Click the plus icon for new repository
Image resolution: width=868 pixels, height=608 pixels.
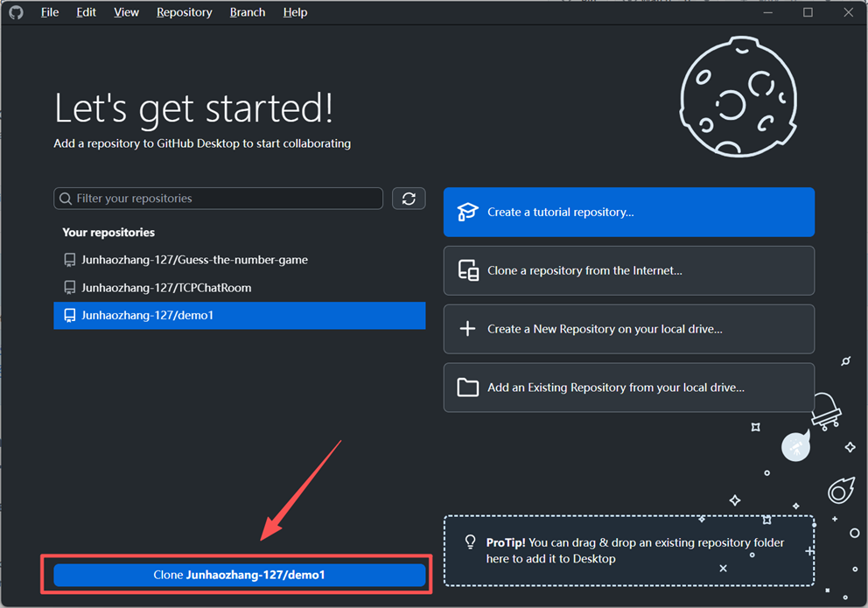click(x=468, y=329)
